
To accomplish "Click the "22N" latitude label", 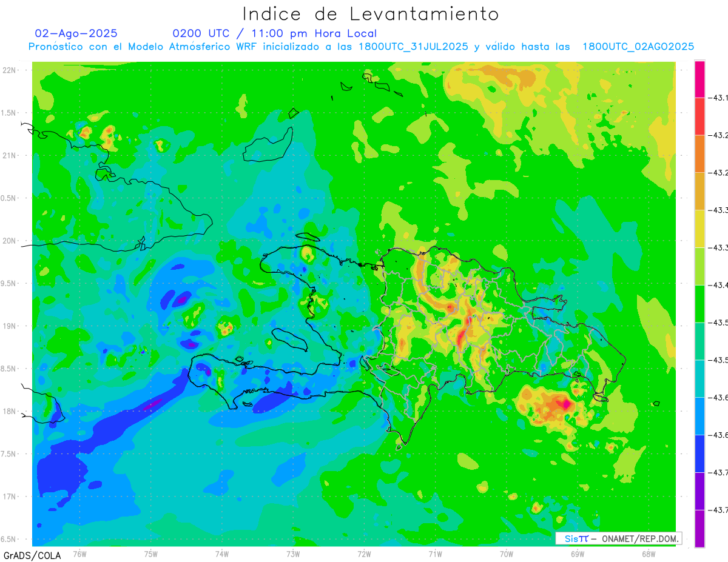I will 10,70.
